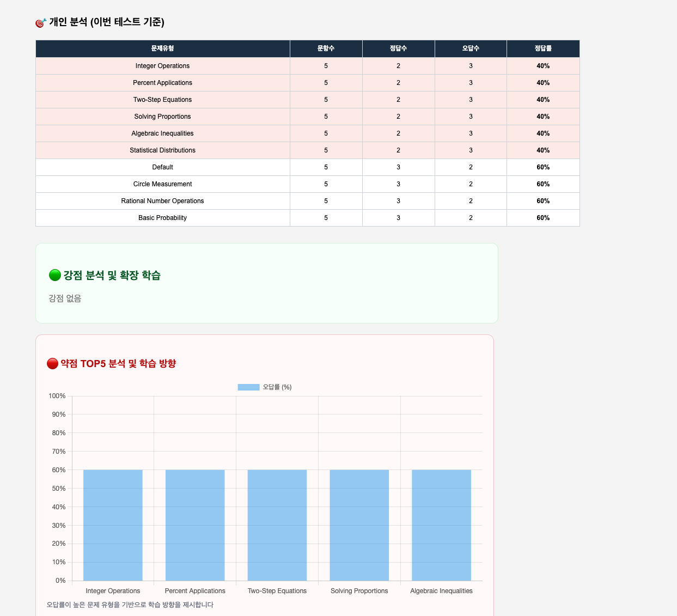Screen dimensions: 677x616
Task: Toggle the 오답률 (%) legend color box
Action: point(248,387)
